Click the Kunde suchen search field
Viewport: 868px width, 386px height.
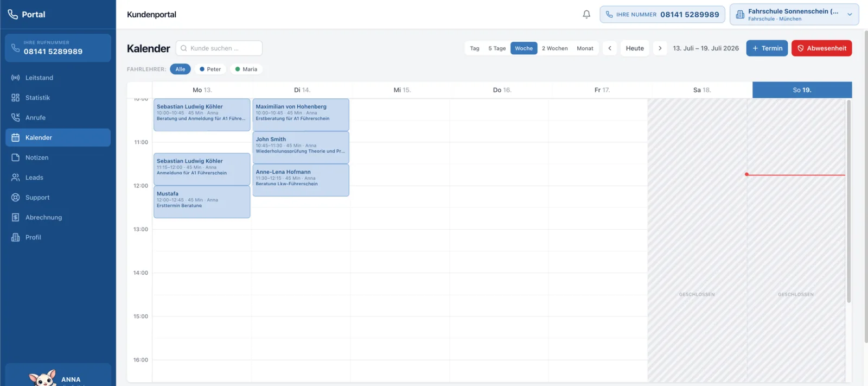(x=219, y=48)
